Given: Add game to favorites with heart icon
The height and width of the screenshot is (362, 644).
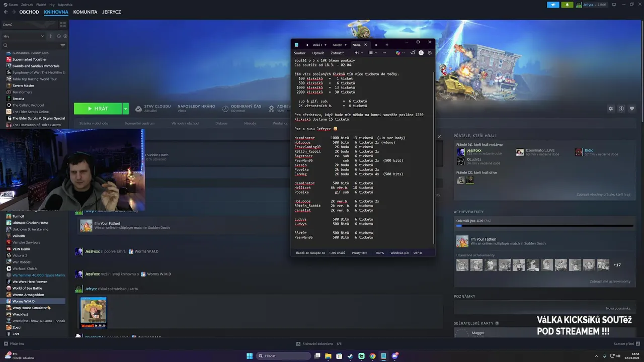Looking at the screenshot, I should coord(632,109).
